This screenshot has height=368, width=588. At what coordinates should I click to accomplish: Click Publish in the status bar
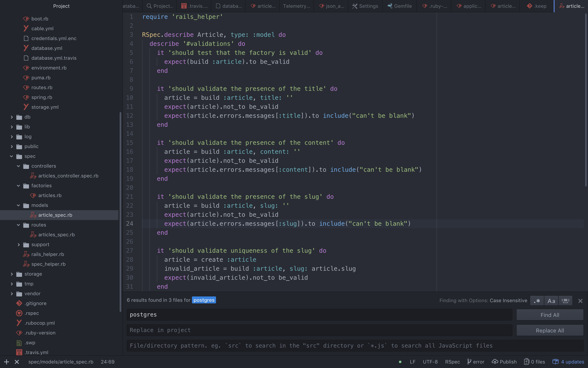504,362
